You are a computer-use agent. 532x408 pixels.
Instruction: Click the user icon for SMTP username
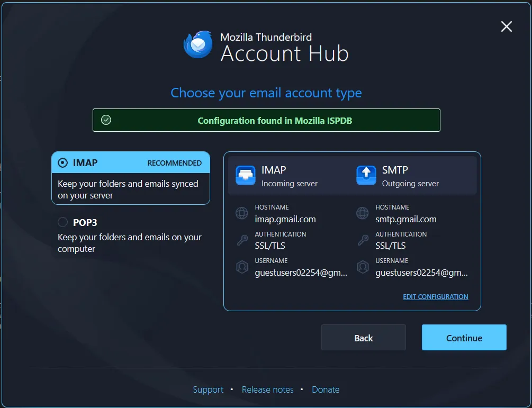tap(363, 267)
